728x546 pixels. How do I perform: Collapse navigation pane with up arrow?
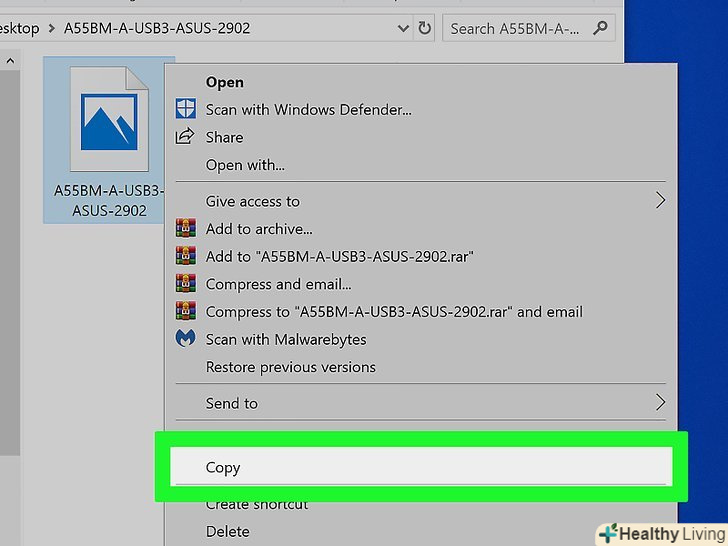pyautogui.click(x=10, y=61)
